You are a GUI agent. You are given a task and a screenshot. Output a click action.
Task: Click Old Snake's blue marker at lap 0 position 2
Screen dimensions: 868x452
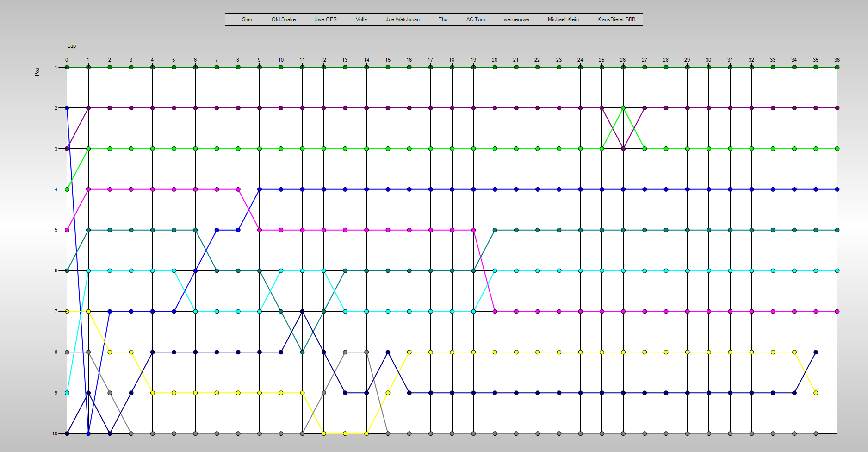click(67, 108)
